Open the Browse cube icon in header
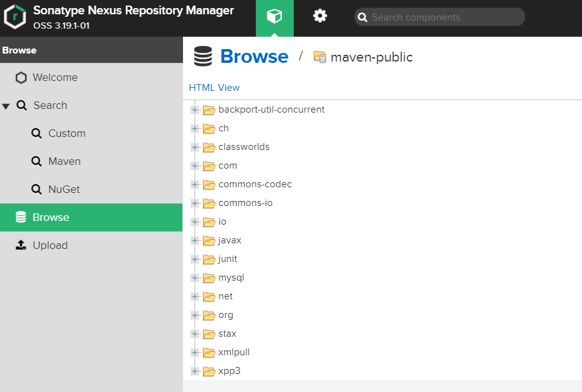 [275, 16]
